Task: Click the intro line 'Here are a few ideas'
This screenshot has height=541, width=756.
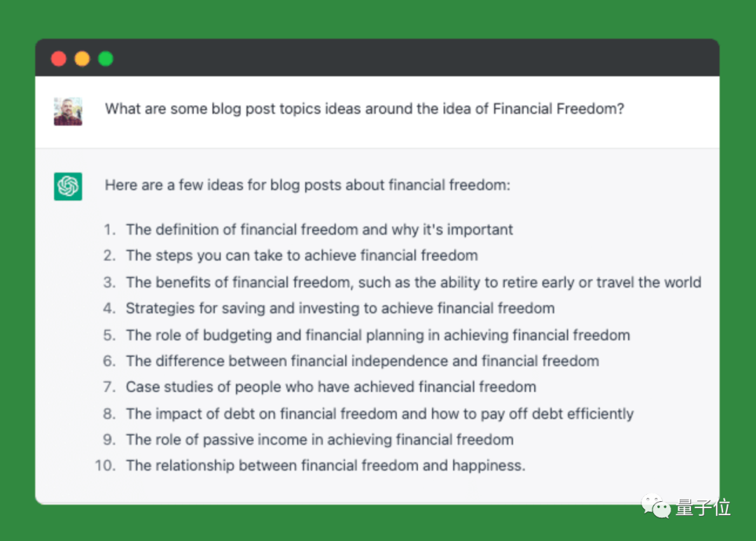Action: point(307,185)
